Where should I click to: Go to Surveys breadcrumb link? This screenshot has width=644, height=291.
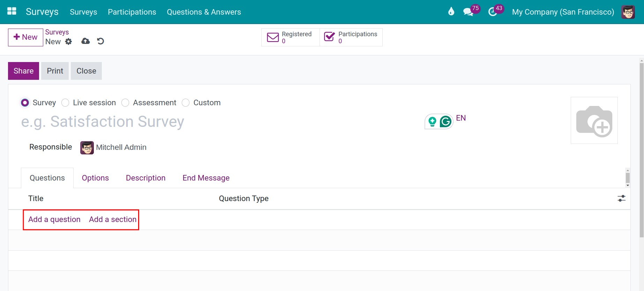57,32
